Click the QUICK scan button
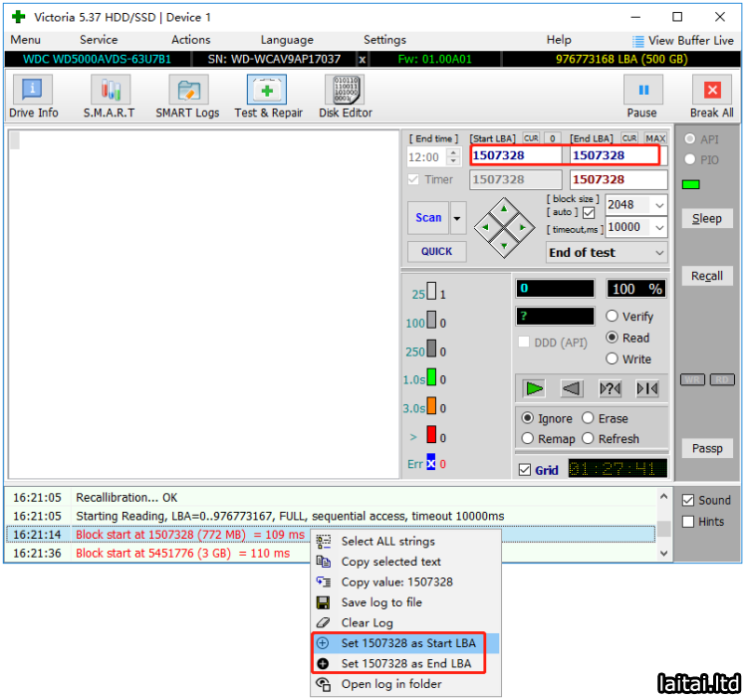747x700 pixels. click(436, 252)
